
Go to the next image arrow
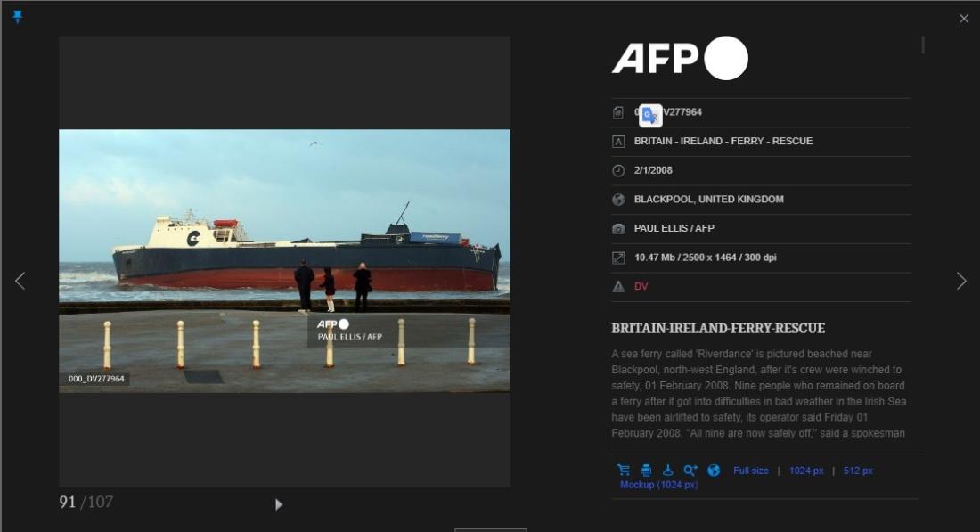click(x=960, y=282)
